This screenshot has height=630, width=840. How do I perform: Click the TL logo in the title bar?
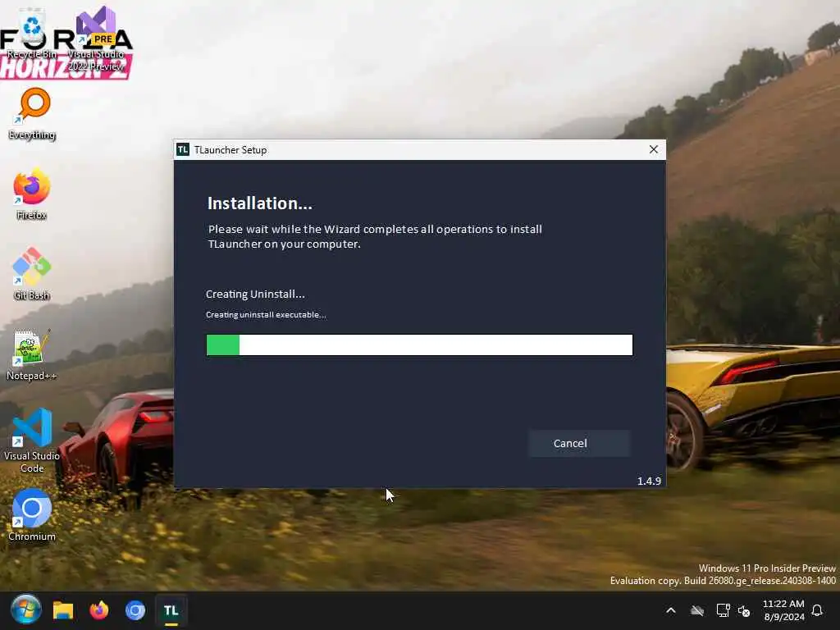183,149
